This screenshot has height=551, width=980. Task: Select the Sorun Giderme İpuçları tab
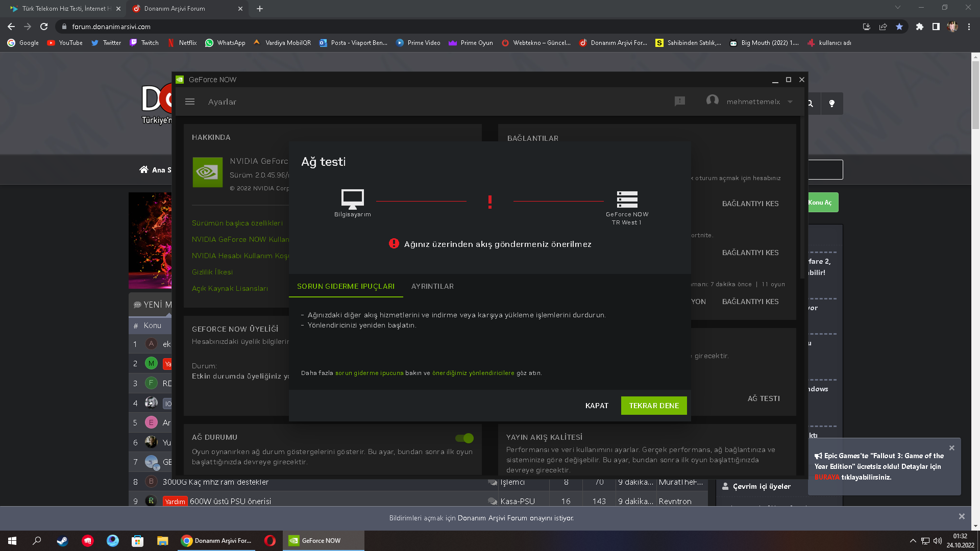pyautogui.click(x=346, y=286)
